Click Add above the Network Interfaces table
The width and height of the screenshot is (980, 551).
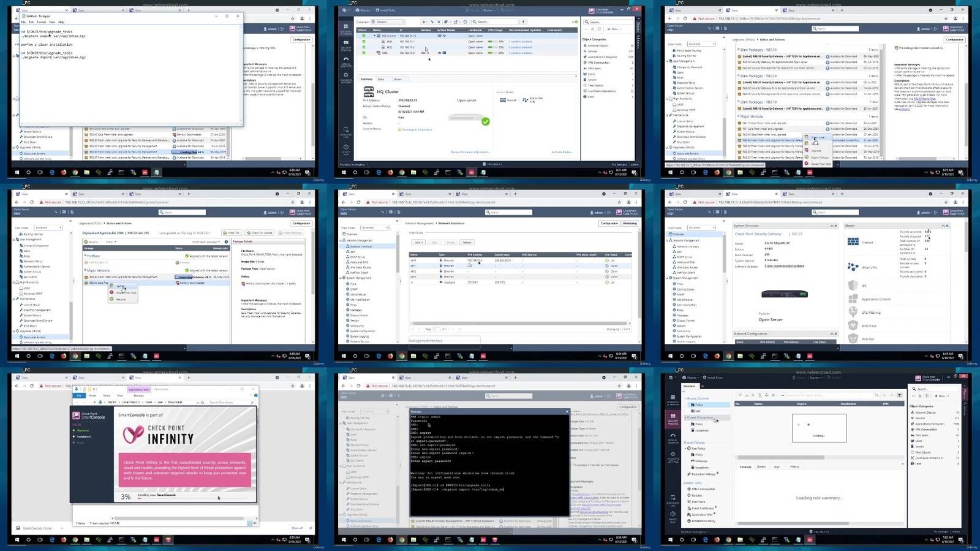pyautogui.click(x=418, y=242)
